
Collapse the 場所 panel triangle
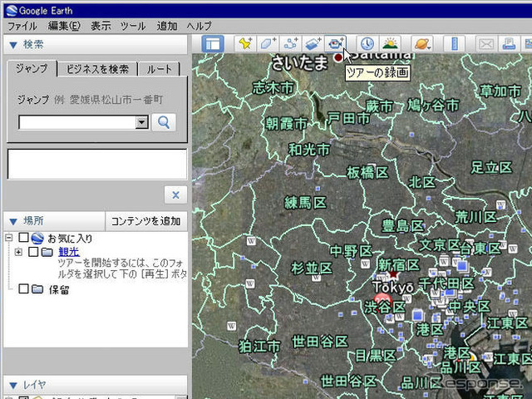13,222
